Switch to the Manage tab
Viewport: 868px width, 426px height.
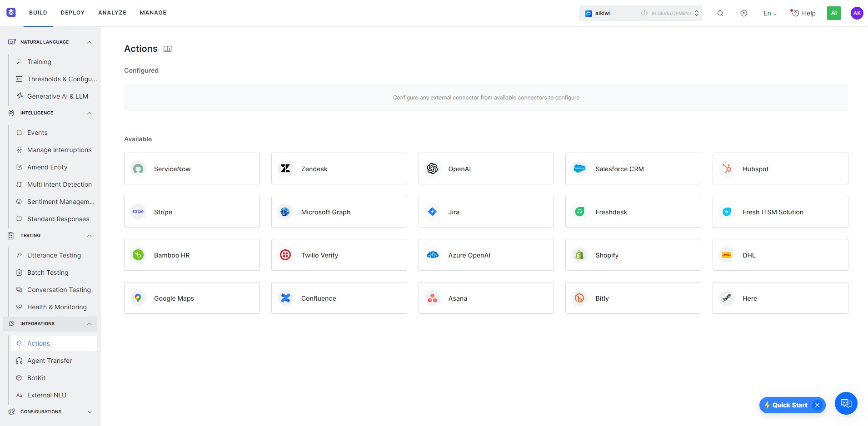(153, 13)
